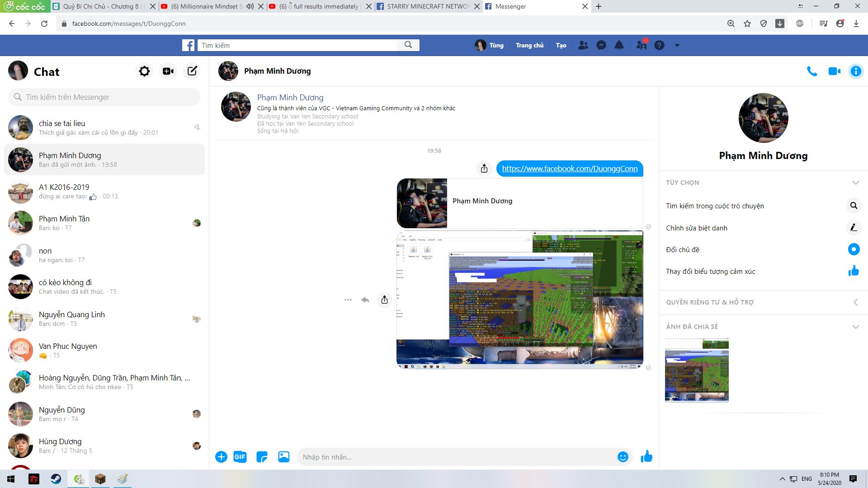Click Tìm kiếm trong cuộc trò chuyện option
This screenshot has width=868, height=488.
coord(715,206)
